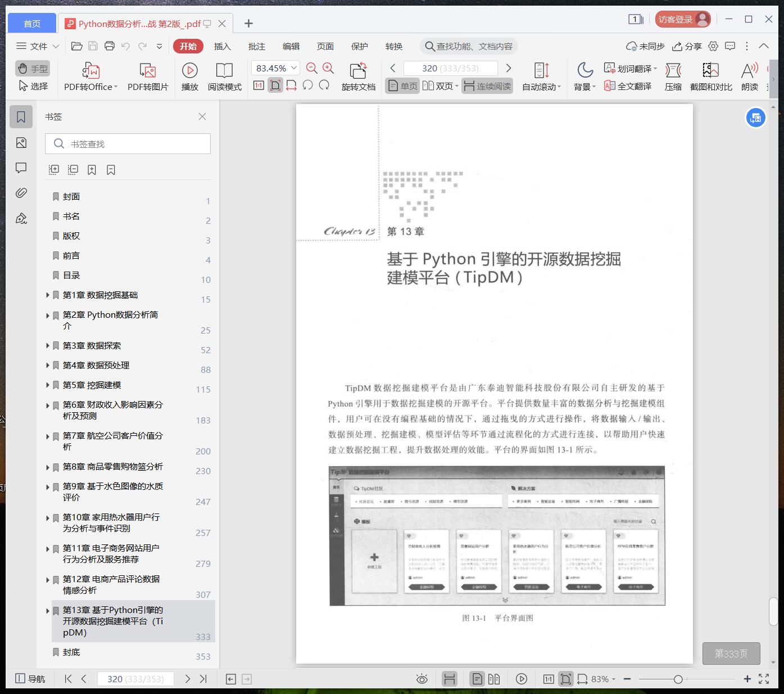This screenshot has height=694, width=784.
Task: Expand 第13章 bookmark arrow
Action: pyautogui.click(x=48, y=610)
